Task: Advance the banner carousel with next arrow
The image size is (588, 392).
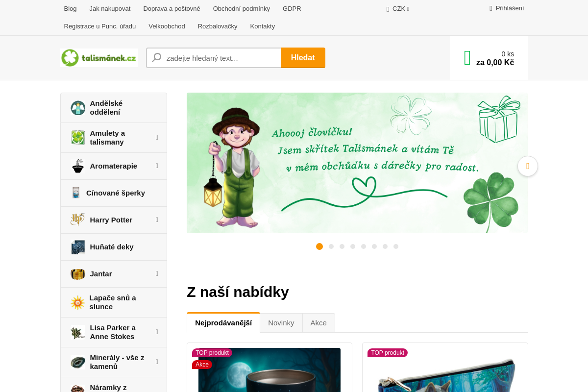Action: pos(528,166)
